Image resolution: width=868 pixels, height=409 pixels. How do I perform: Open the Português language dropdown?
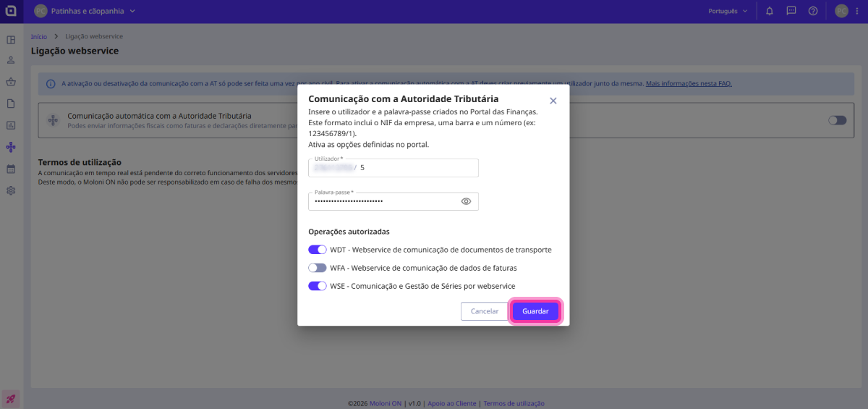point(728,11)
